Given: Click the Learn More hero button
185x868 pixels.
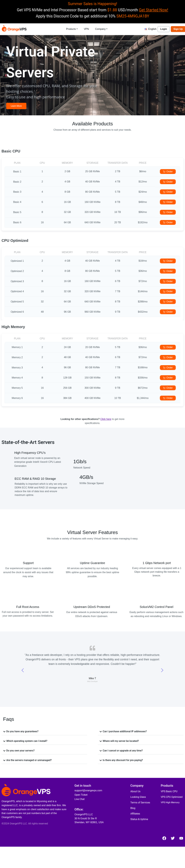Looking at the screenshot, I should coord(16,106).
